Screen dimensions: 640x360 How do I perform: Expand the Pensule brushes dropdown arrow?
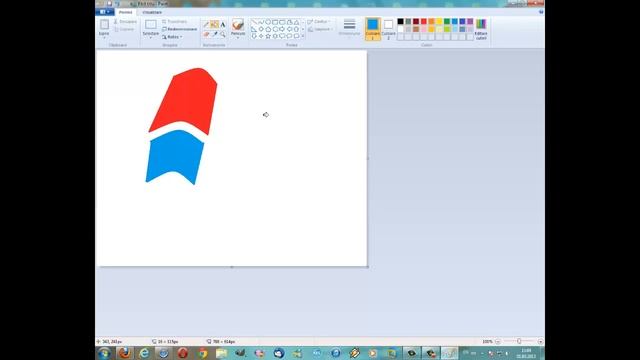[238, 38]
